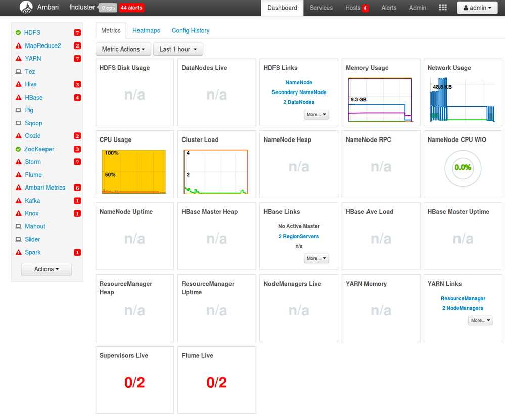Click the HBase warning triangle icon

pyautogui.click(x=19, y=97)
